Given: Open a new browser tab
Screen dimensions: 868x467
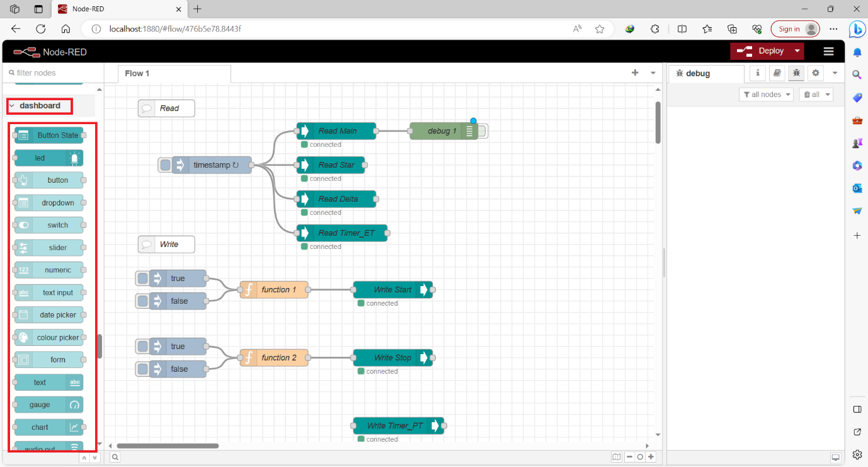Looking at the screenshot, I should click(x=198, y=9).
